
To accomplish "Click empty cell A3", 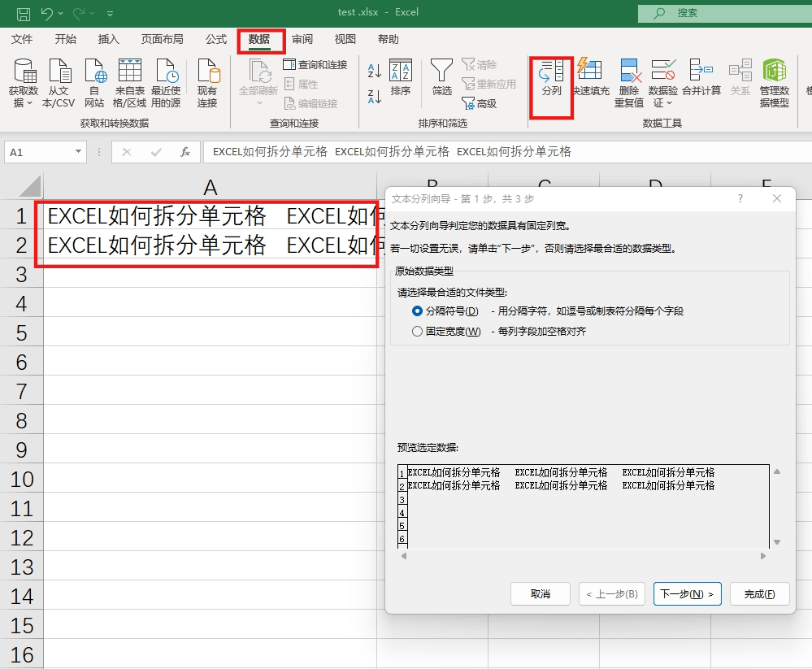I will [x=210, y=274].
